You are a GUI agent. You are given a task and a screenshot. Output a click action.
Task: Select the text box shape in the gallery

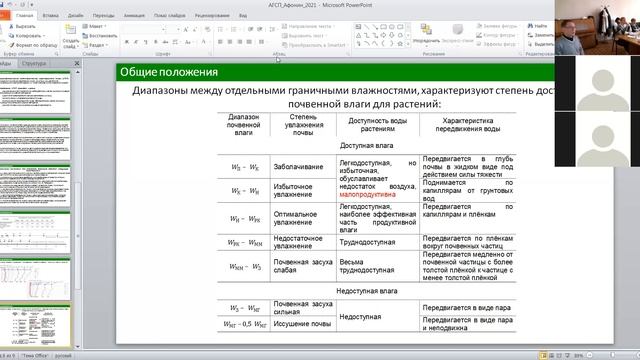coord(358,27)
